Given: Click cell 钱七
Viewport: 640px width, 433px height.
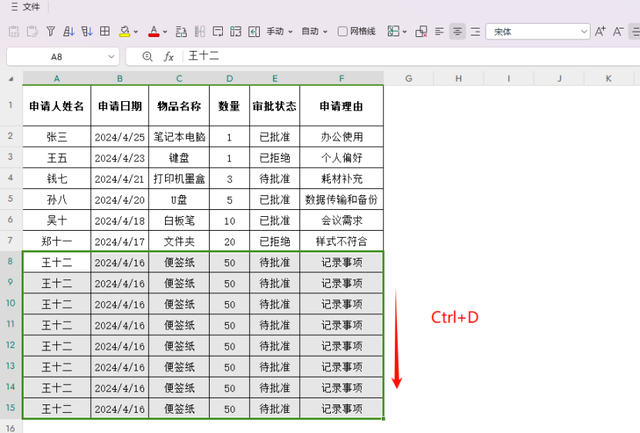Looking at the screenshot, I should (x=57, y=179).
